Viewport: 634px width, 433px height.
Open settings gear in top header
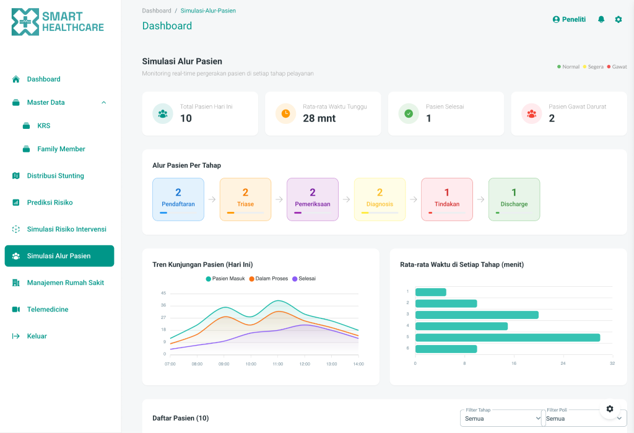(618, 19)
